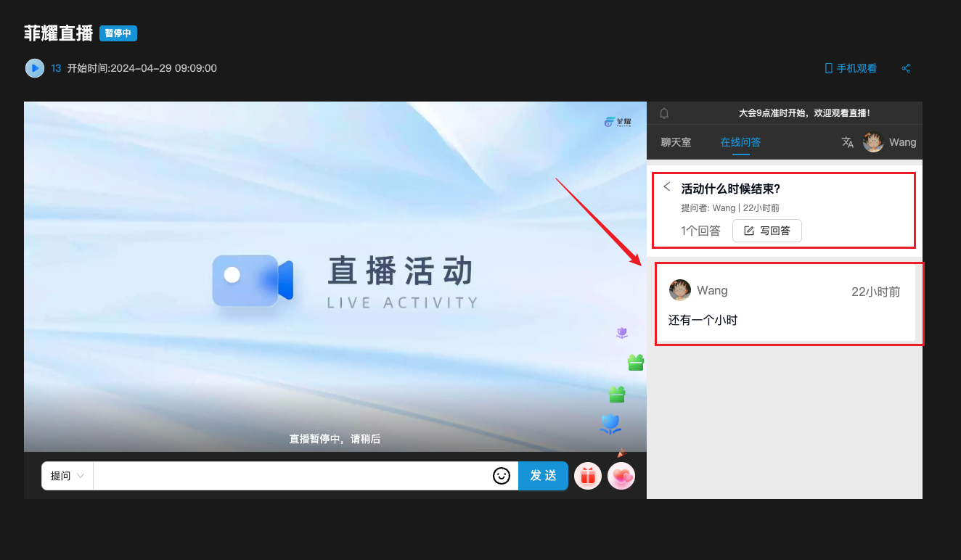Switch to the 聊天室 tab
Image resolution: width=961 pixels, height=560 pixels.
(676, 142)
